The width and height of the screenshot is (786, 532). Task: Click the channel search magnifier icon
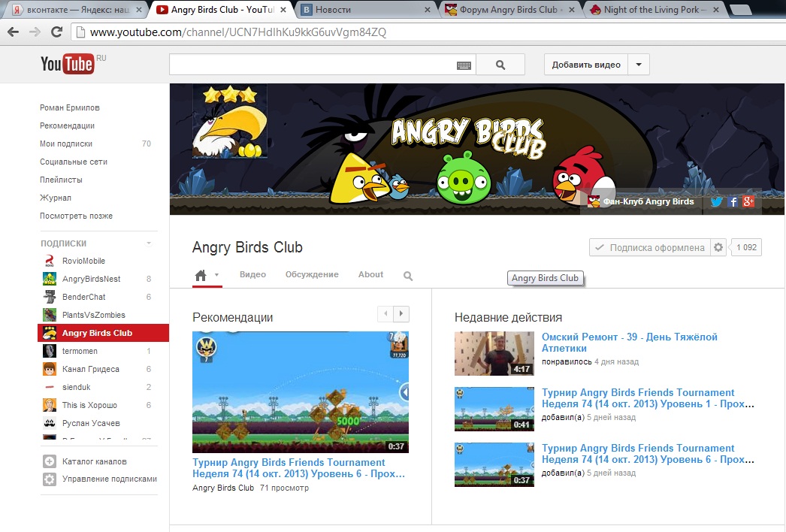click(408, 276)
